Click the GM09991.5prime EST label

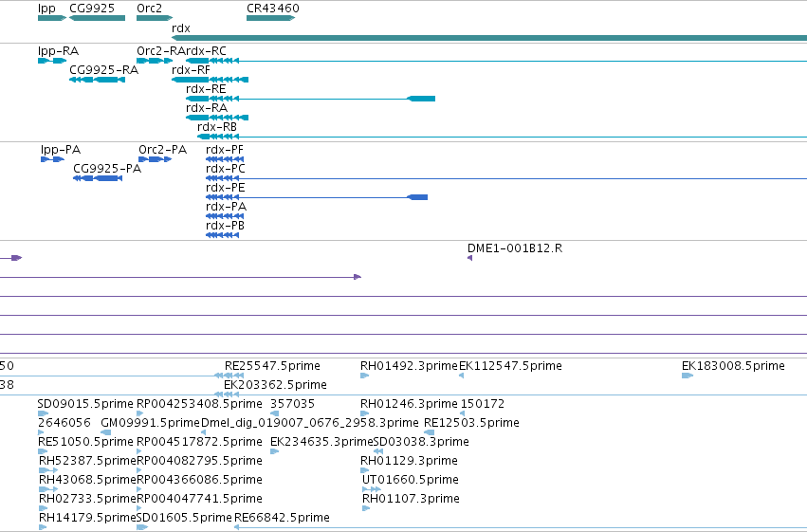(150, 423)
